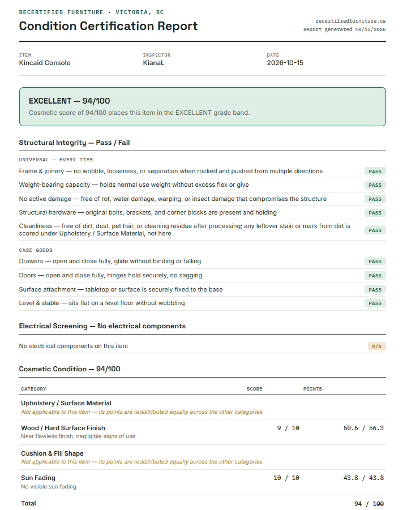Click the inspector name KianaL

coord(153,63)
